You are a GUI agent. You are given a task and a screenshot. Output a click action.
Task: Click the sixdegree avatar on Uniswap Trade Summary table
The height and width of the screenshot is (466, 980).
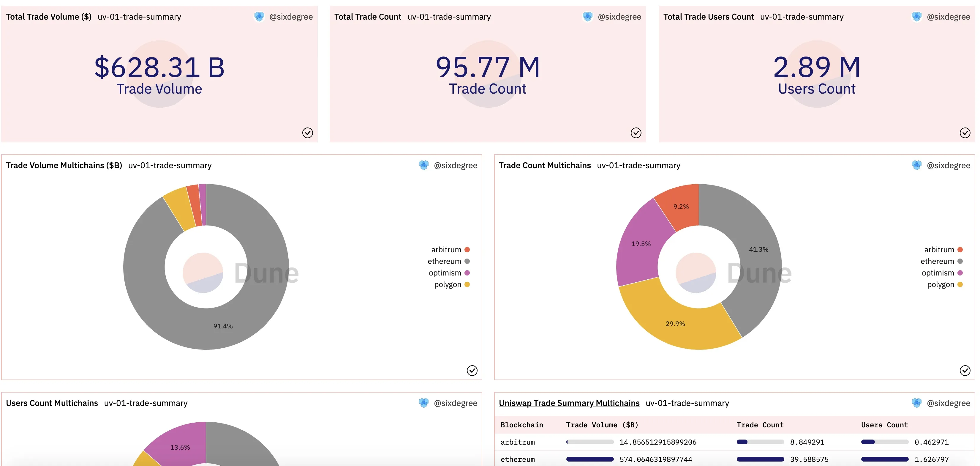916,403
